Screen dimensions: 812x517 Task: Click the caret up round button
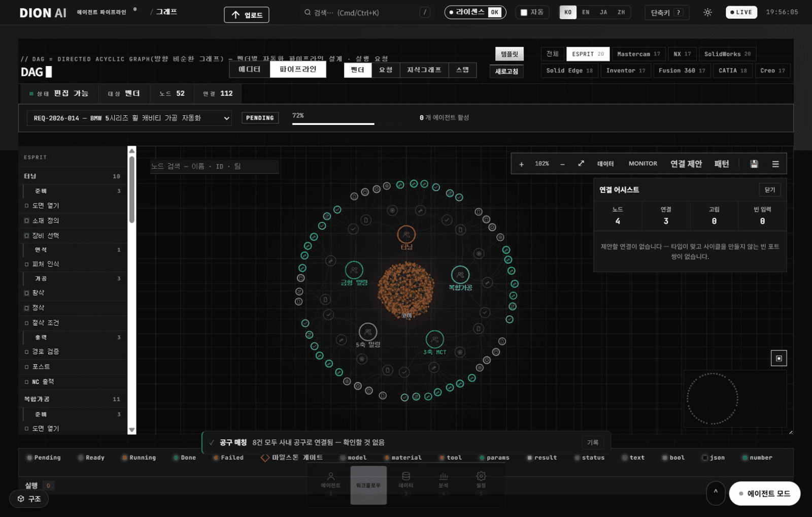pyautogui.click(x=716, y=493)
